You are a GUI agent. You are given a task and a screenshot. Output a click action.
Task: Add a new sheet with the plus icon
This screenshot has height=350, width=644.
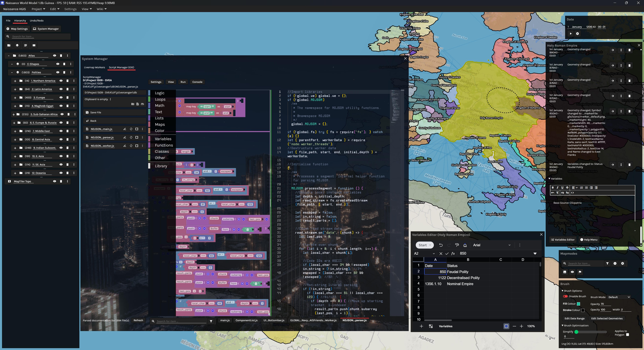(421, 326)
